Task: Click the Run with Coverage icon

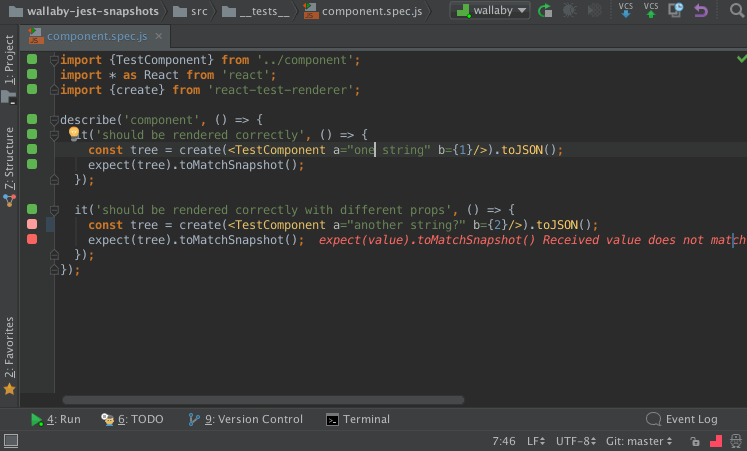Action: [595, 10]
